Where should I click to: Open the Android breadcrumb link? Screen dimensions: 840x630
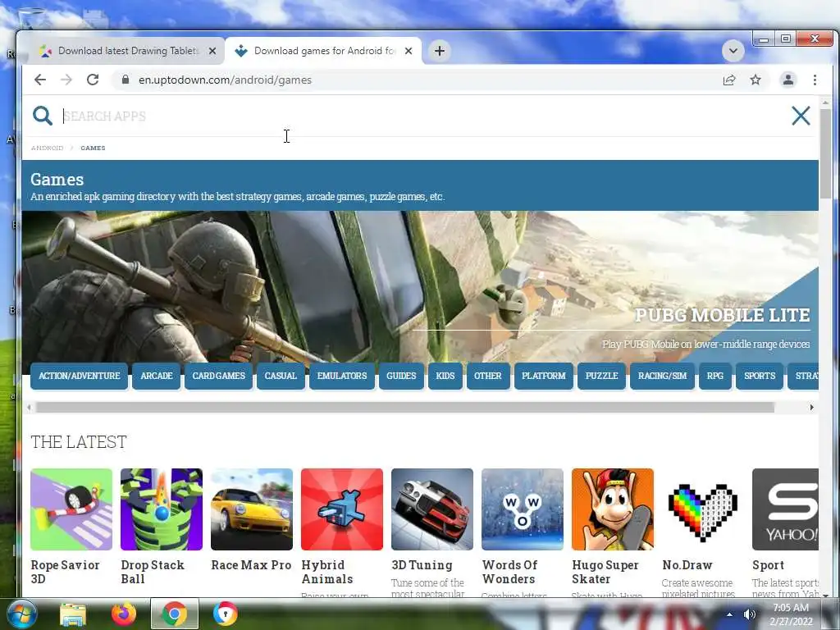tap(47, 148)
